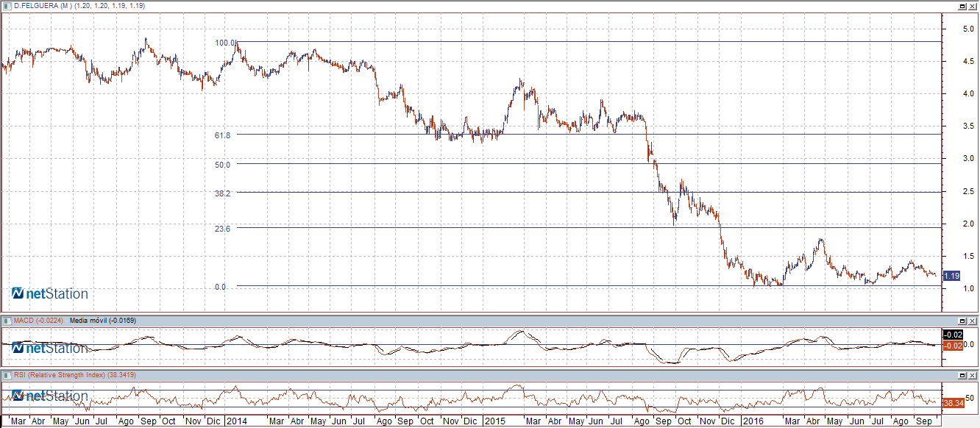Screen dimensions: 980x428
Task: Click the 2015 year label on time axis
Action: click(495, 421)
